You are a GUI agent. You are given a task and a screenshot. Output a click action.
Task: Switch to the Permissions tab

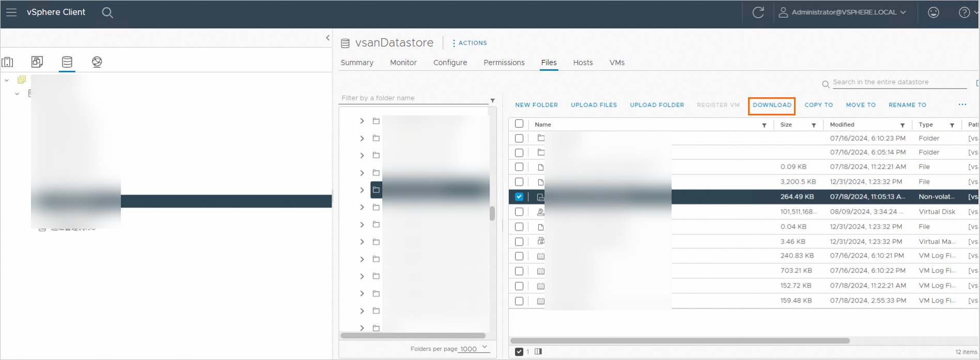[504, 63]
